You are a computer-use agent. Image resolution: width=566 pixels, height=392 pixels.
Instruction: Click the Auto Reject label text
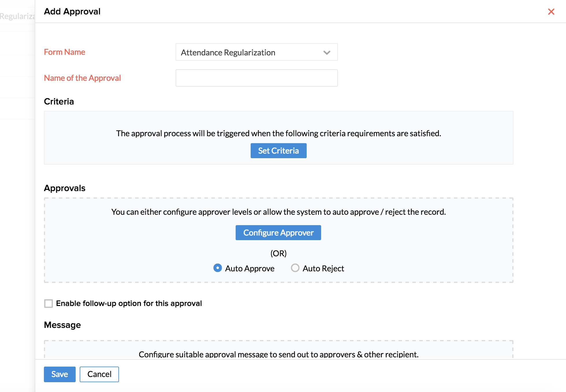[323, 268]
